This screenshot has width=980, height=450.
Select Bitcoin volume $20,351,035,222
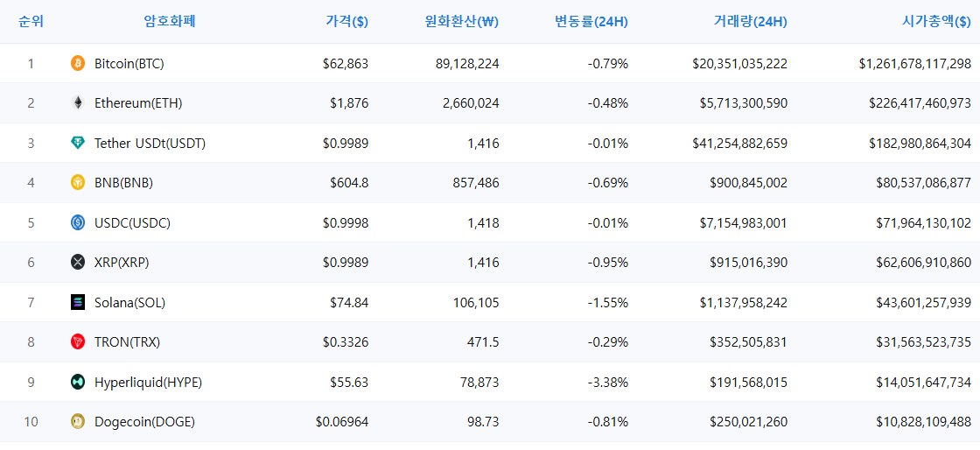tap(740, 63)
